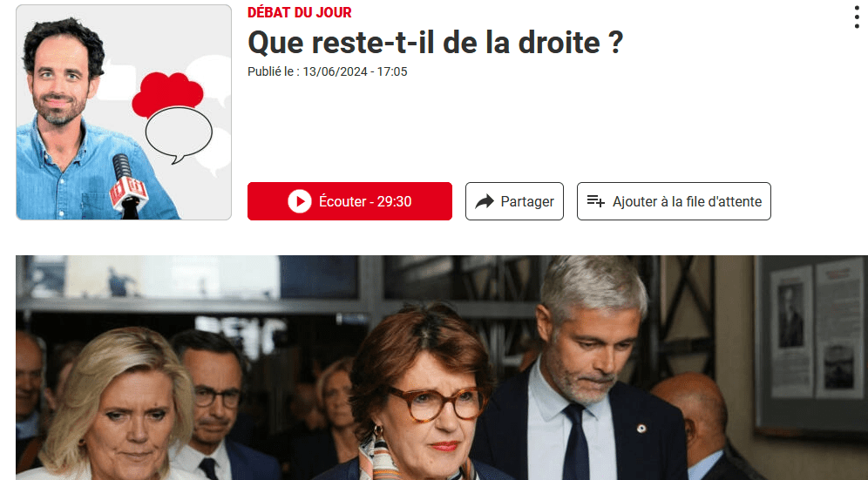Open the DÉBAT DU JOUR show link
The height and width of the screenshot is (480, 868).
[300, 12]
